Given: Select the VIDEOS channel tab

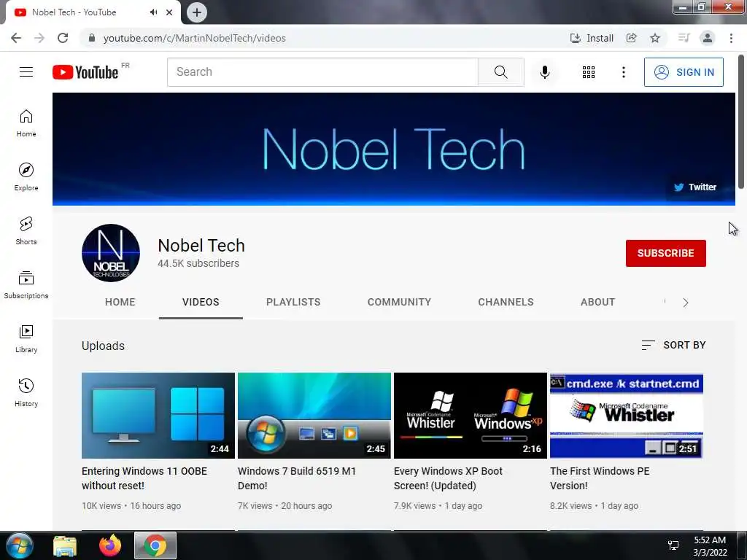Looking at the screenshot, I should click(x=201, y=302).
